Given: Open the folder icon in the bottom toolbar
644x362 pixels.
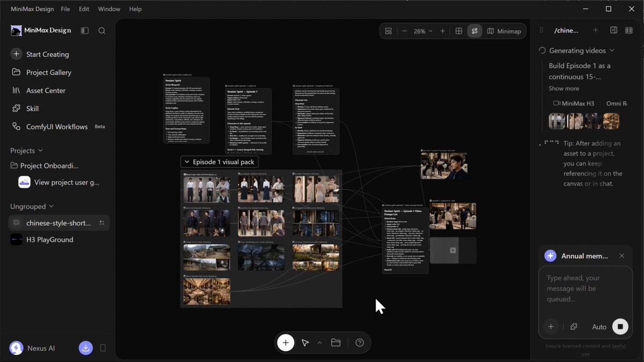Looking at the screenshot, I should coord(336,343).
